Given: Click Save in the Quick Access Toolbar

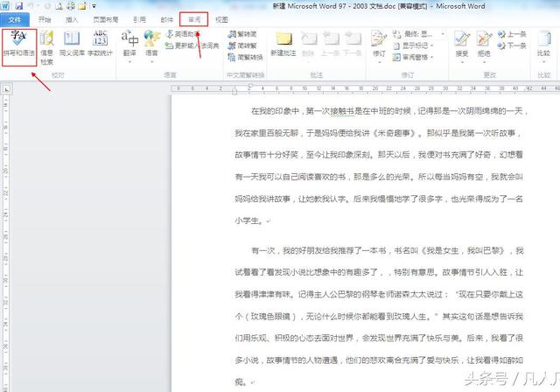Looking at the screenshot, I should pos(18,6).
